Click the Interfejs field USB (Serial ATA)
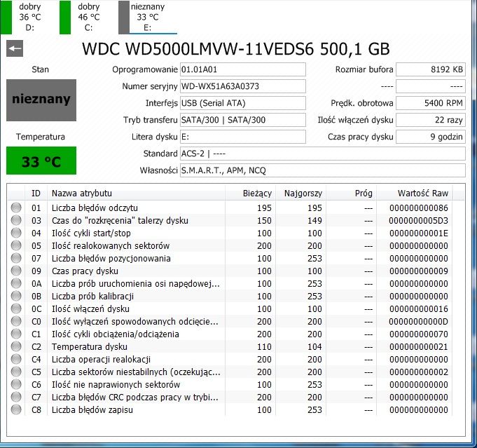Screen dimensions: 477x448 (243, 103)
